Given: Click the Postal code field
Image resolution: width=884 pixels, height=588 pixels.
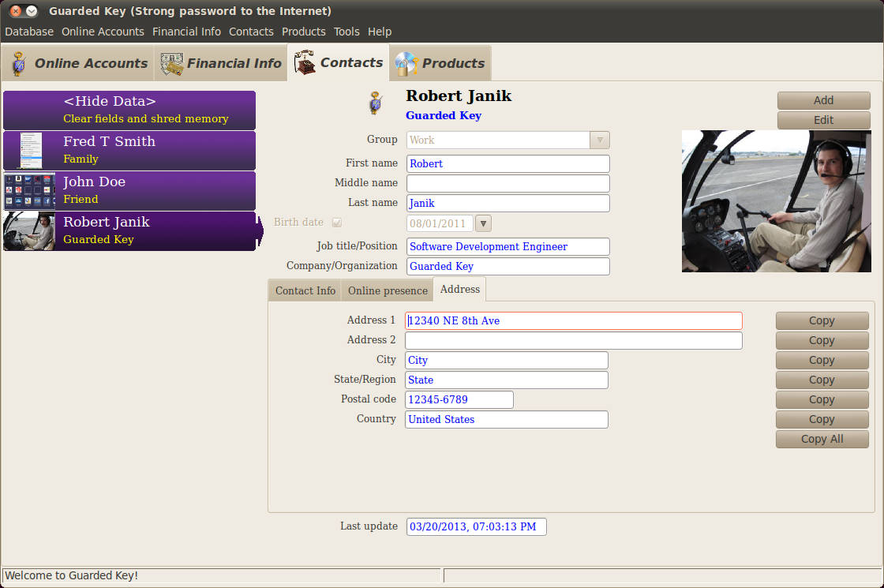Looking at the screenshot, I should pos(459,399).
